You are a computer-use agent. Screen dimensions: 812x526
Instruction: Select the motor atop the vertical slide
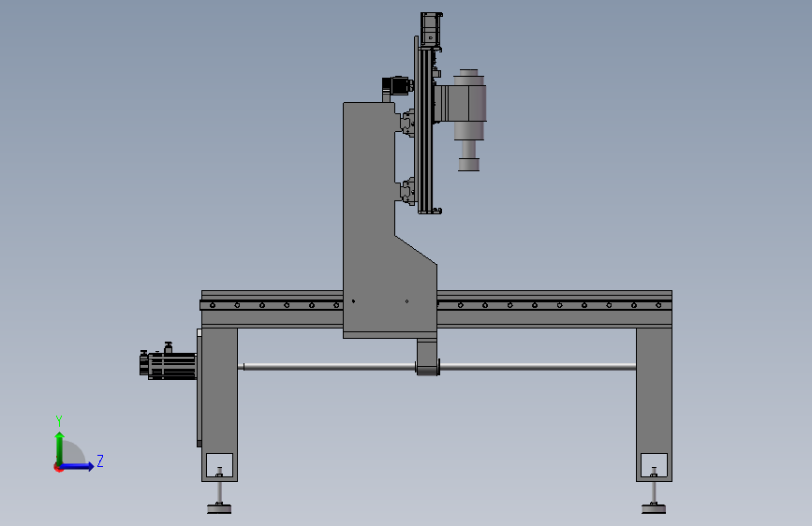[432, 30]
